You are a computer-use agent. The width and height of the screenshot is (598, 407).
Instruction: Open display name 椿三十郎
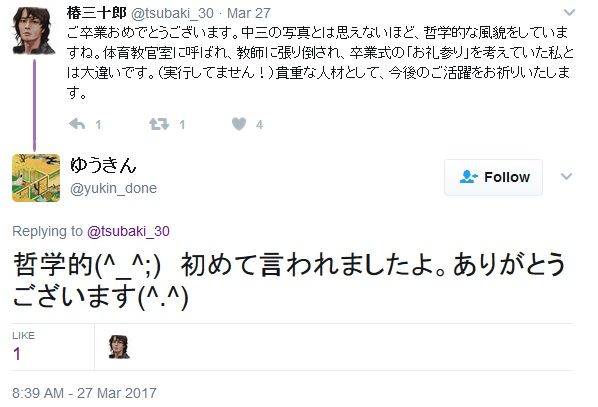click(96, 13)
